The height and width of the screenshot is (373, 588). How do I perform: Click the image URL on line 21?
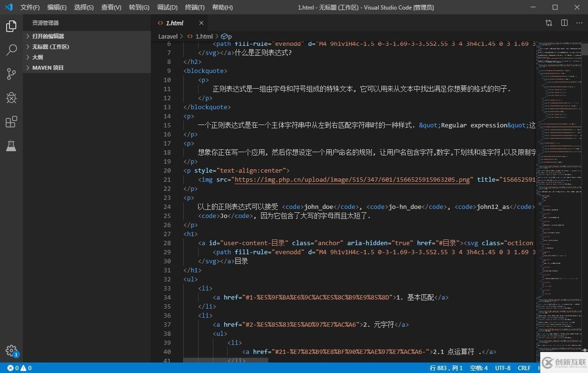click(351, 179)
